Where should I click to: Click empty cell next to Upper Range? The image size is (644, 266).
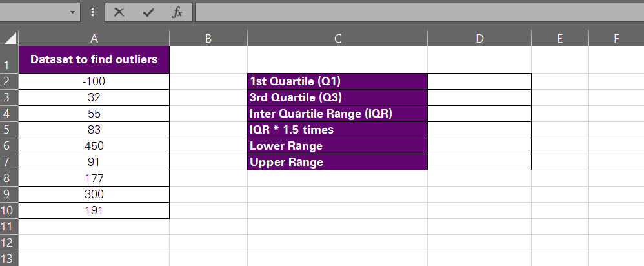pos(479,162)
